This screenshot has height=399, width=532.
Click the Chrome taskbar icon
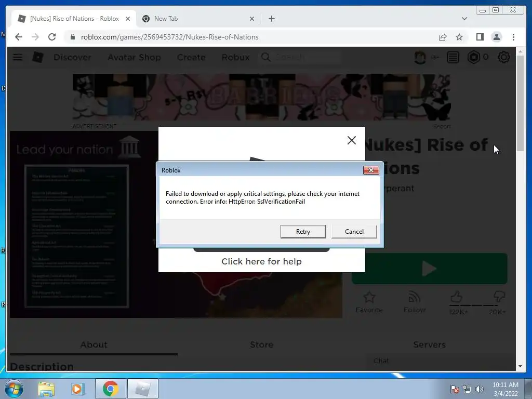pyautogui.click(x=110, y=389)
